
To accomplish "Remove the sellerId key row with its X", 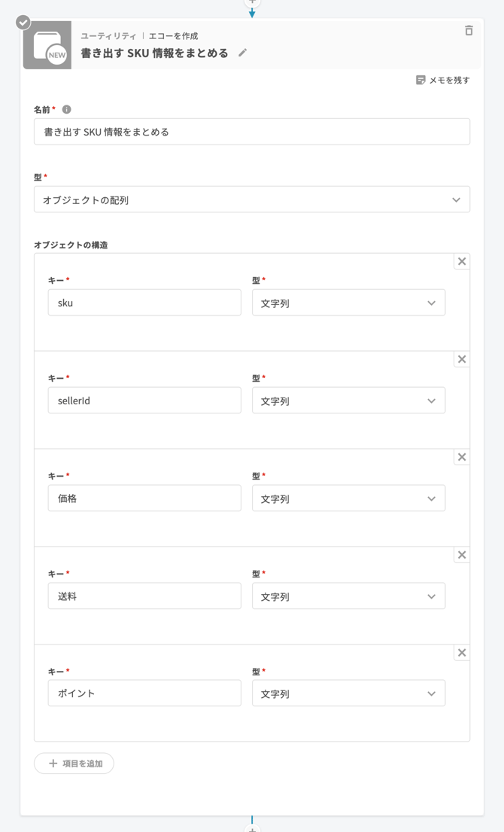I will [462, 359].
